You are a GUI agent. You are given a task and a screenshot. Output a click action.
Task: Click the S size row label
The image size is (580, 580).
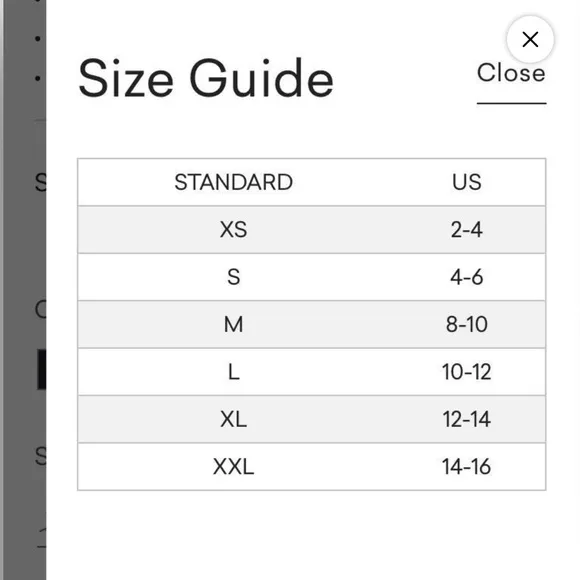tap(233, 277)
